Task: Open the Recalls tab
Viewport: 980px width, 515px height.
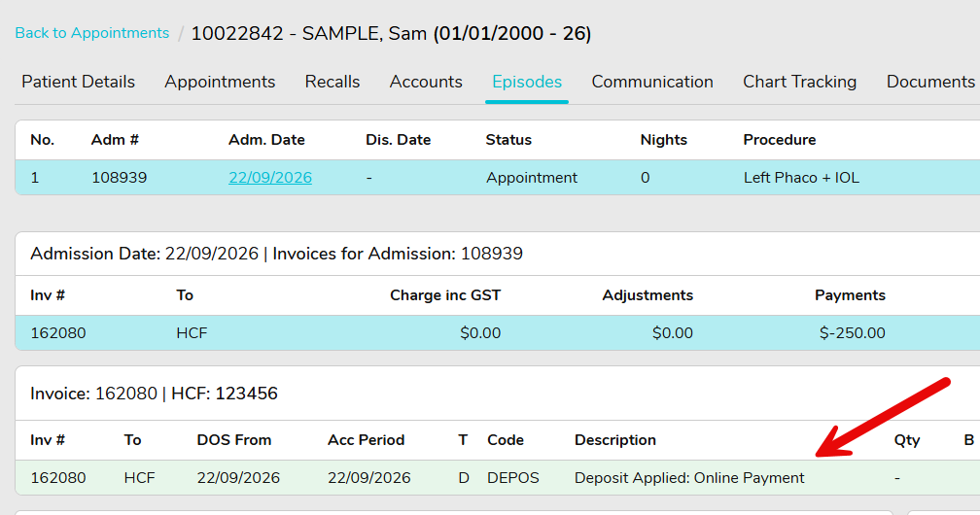Action: click(x=332, y=82)
